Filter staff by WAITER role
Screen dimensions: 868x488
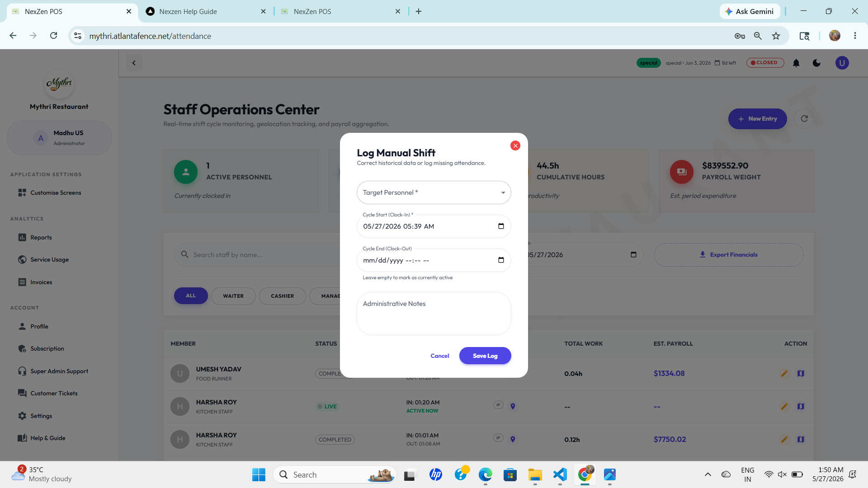coord(233,296)
